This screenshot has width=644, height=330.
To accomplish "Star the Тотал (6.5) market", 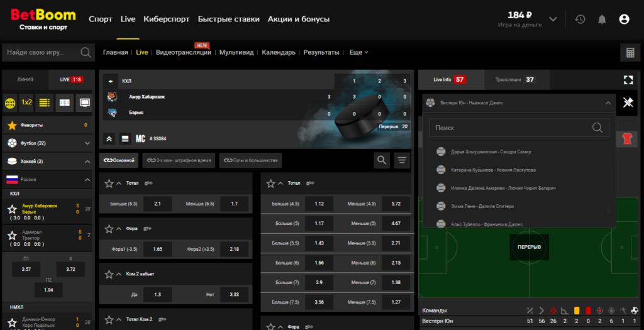I will click(x=109, y=184).
